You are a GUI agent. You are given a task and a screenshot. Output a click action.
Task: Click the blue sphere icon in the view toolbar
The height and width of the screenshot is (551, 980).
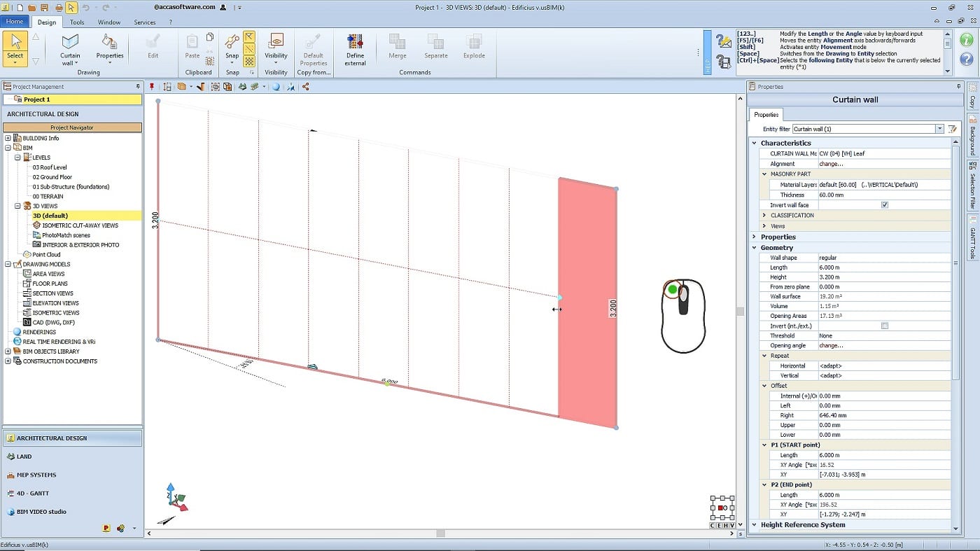[x=276, y=87]
